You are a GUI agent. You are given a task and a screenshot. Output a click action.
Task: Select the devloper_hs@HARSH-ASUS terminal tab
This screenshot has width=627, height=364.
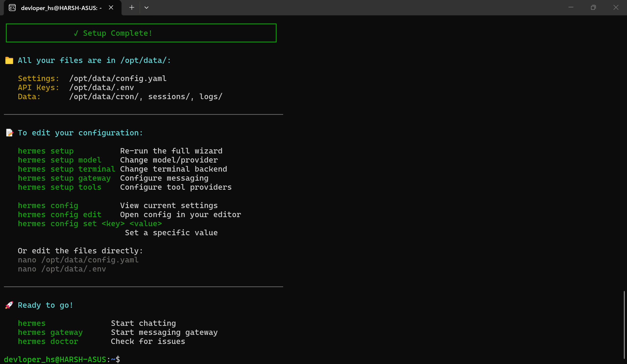coord(61,8)
